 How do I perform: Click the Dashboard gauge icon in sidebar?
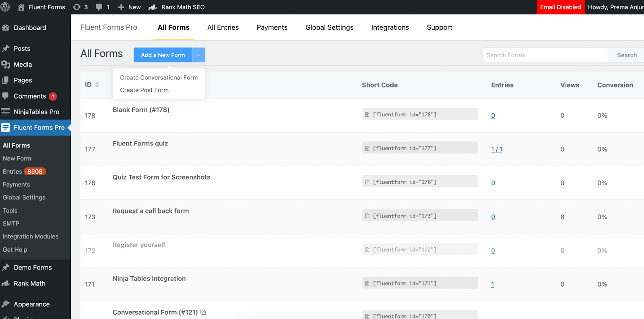pyautogui.click(x=6, y=28)
